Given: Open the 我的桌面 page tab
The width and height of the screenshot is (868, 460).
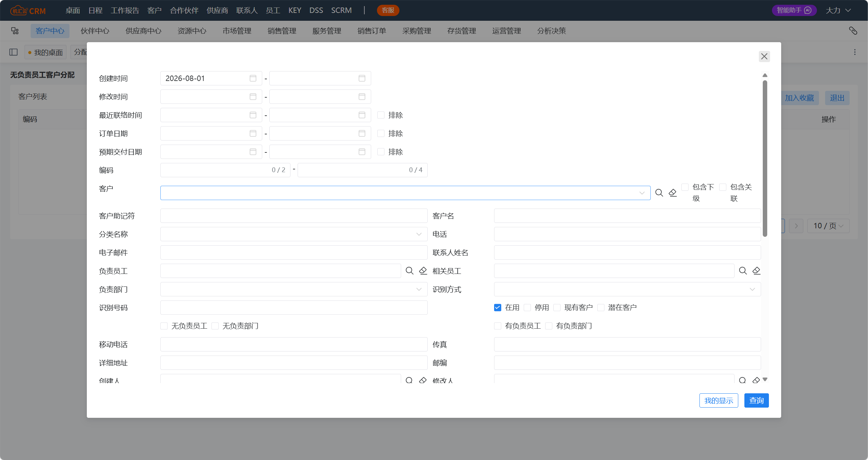Looking at the screenshot, I should tap(46, 52).
